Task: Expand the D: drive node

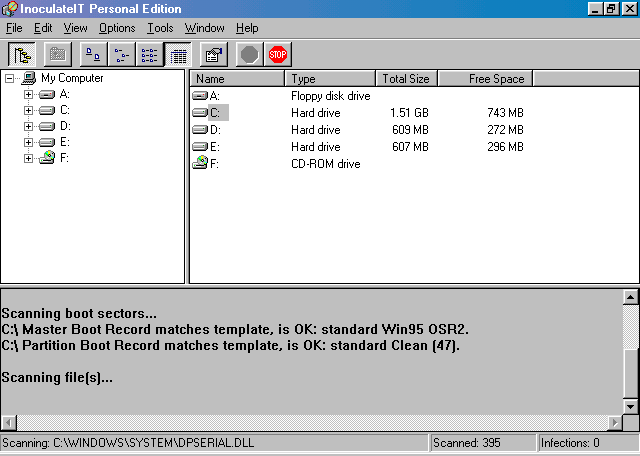Action: click(x=28, y=127)
